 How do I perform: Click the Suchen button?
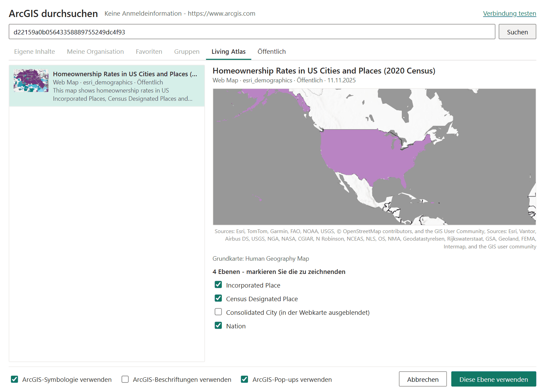point(517,32)
